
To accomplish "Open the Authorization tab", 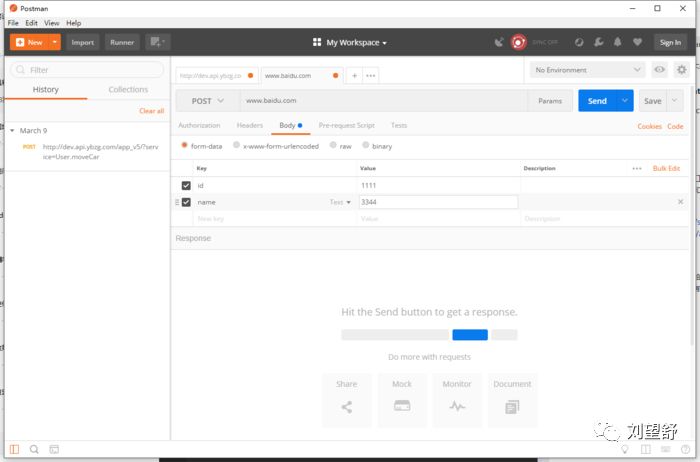I will (199, 125).
